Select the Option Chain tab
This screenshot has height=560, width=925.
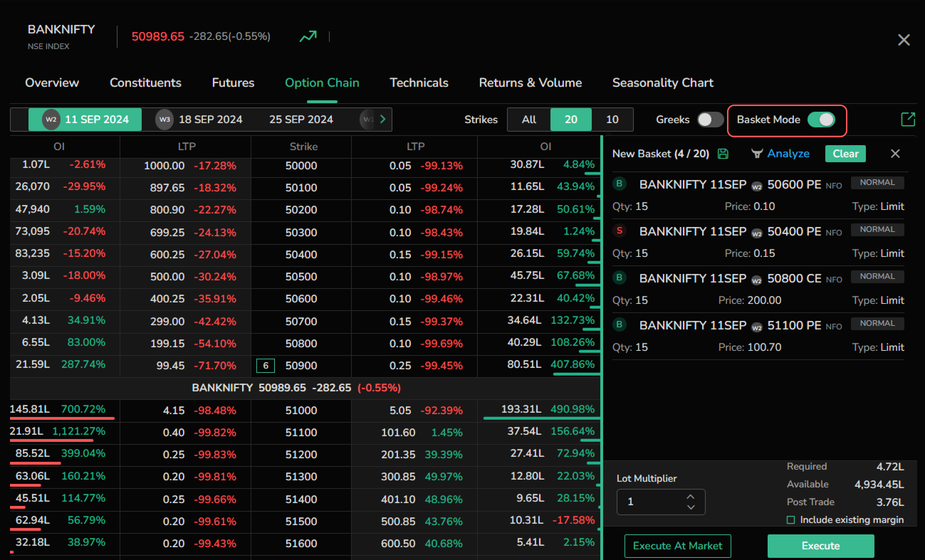tap(322, 83)
